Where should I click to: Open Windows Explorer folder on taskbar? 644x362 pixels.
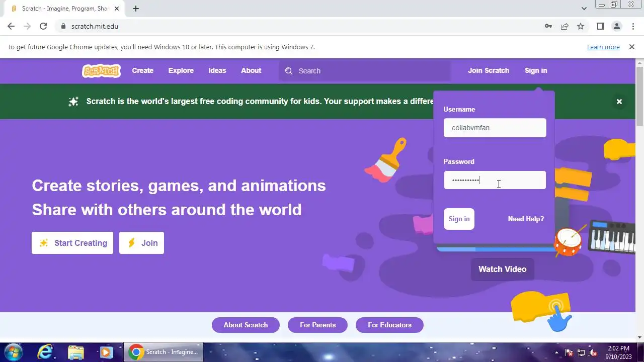(75, 352)
